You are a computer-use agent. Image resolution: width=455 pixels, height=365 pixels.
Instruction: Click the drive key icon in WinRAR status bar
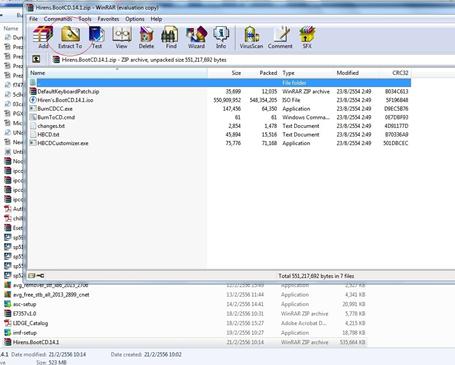[40, 276]
